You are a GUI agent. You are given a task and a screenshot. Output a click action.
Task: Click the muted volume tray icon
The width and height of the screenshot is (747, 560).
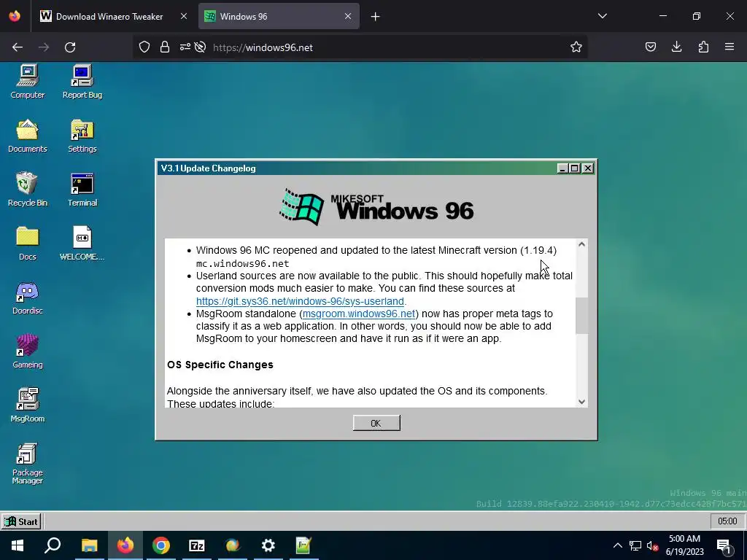[x=653, y=545]
